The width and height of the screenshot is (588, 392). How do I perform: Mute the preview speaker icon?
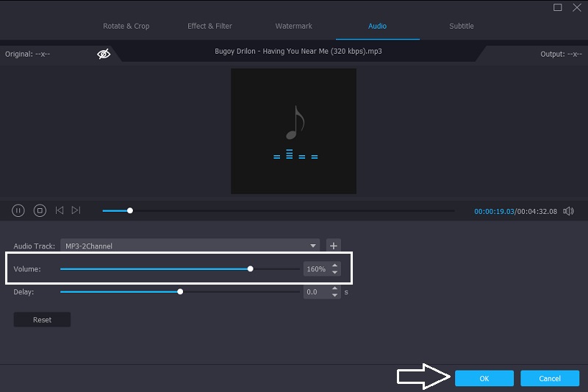click(x=568, y=211)
